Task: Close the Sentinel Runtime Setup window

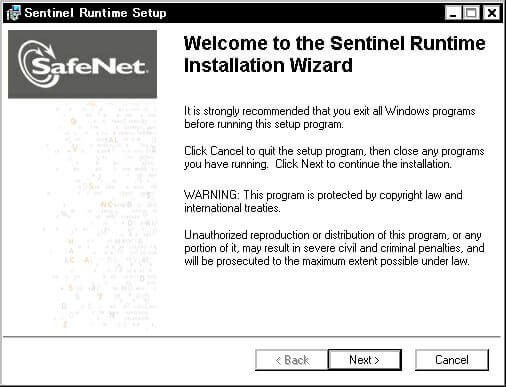Action: click(492, 13)
